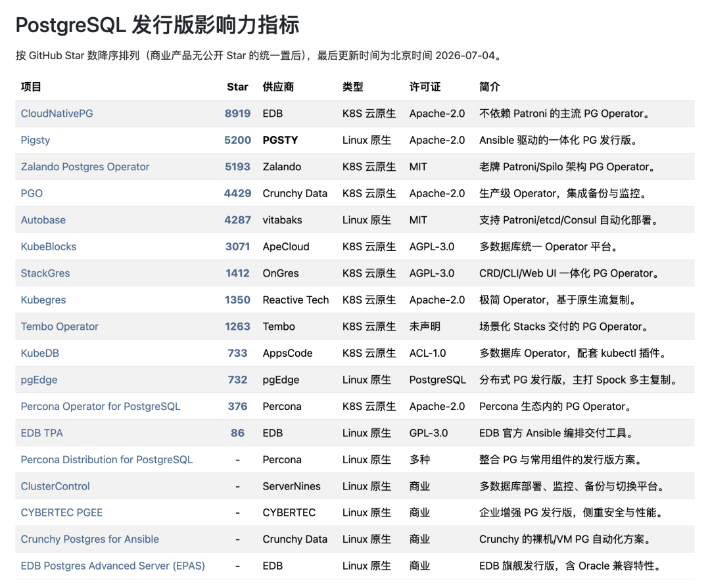
Task: Click the AppsCode vendor cell
Action: (287, 353)
